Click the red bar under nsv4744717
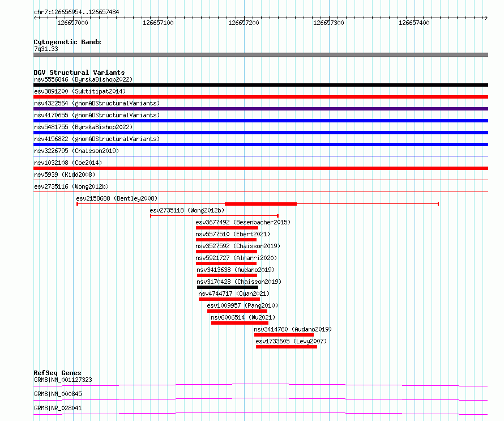504x421 pixels. (229, 299)
